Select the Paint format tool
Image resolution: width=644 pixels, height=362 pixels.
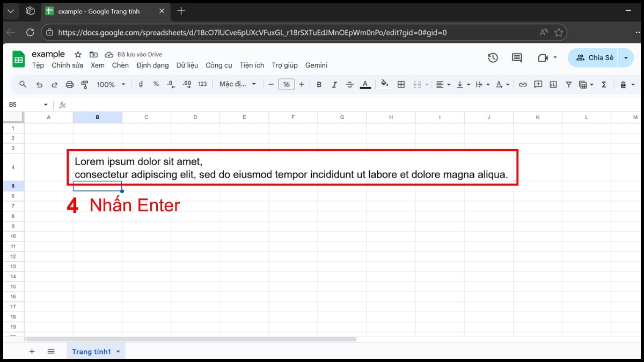point(84,84)
